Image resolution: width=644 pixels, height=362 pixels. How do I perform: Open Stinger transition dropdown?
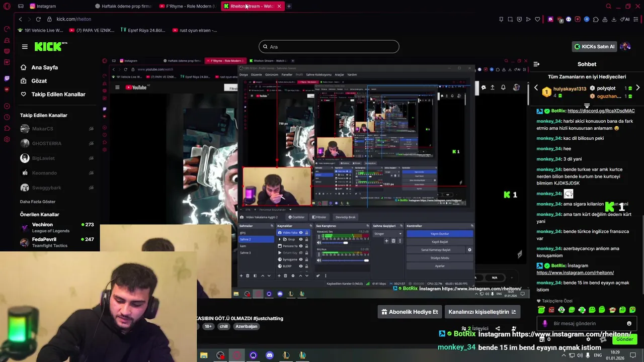coord(388,234)
